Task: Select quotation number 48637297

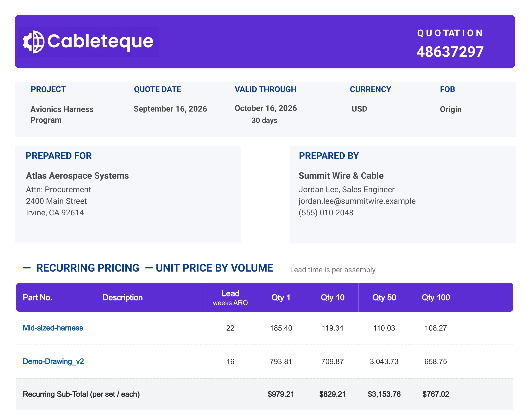Action: tap(450, 52)
